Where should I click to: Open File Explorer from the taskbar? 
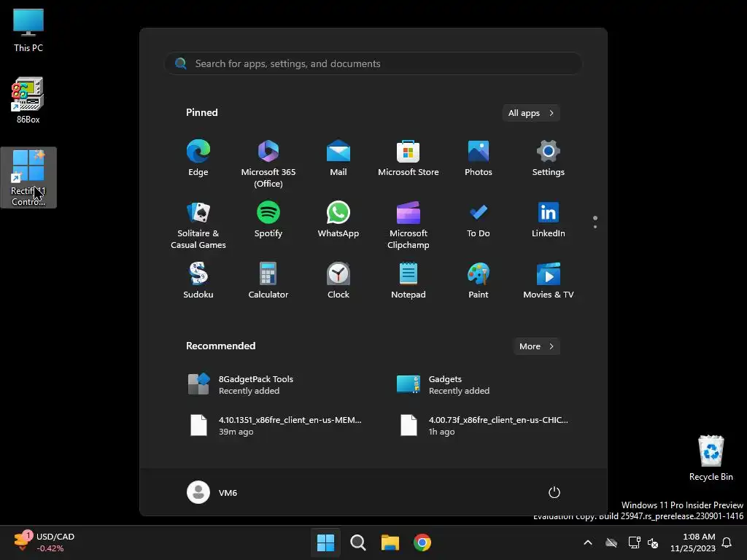pyautogui.click(x=390, y=542)
